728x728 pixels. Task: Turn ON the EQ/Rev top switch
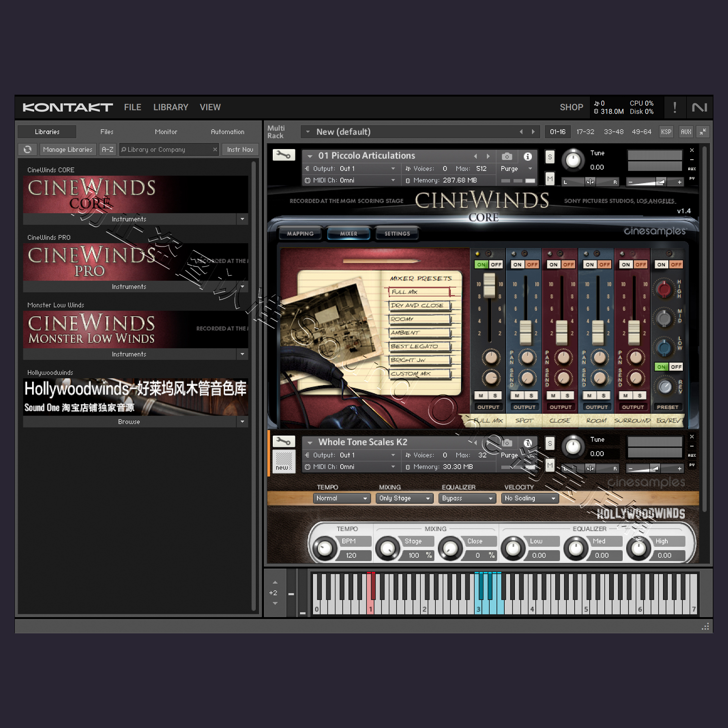662,265
